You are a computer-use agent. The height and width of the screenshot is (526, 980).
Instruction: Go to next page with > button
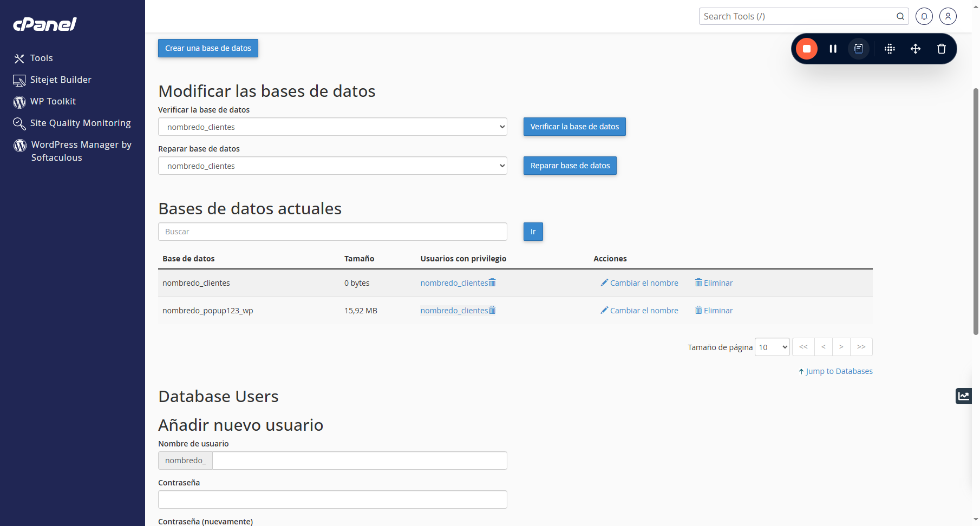click(x=841, y=347)
